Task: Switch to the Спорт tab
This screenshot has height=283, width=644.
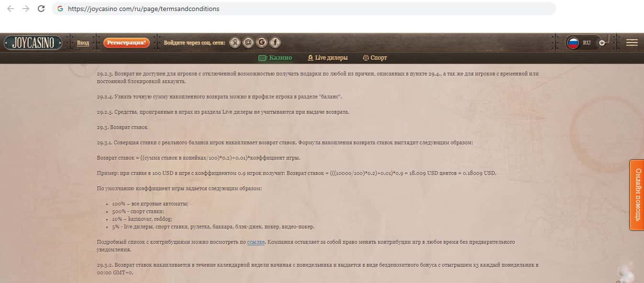Action: point(375,58)
